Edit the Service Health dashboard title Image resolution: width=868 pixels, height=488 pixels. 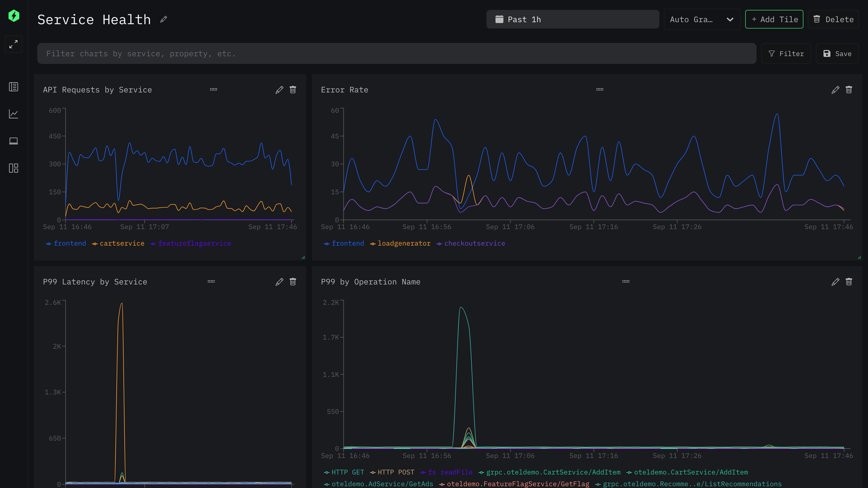coord(164,19)
